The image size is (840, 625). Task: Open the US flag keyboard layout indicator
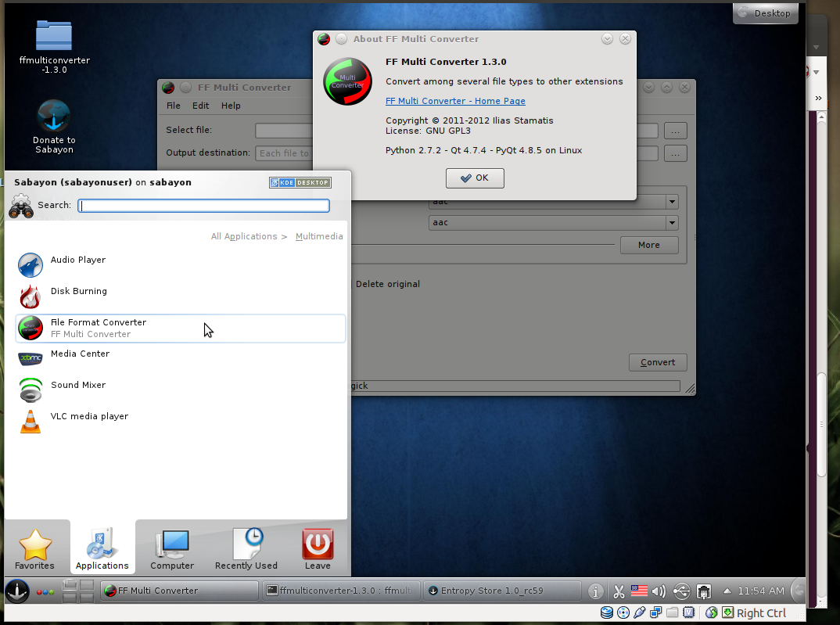pos(639,591)
